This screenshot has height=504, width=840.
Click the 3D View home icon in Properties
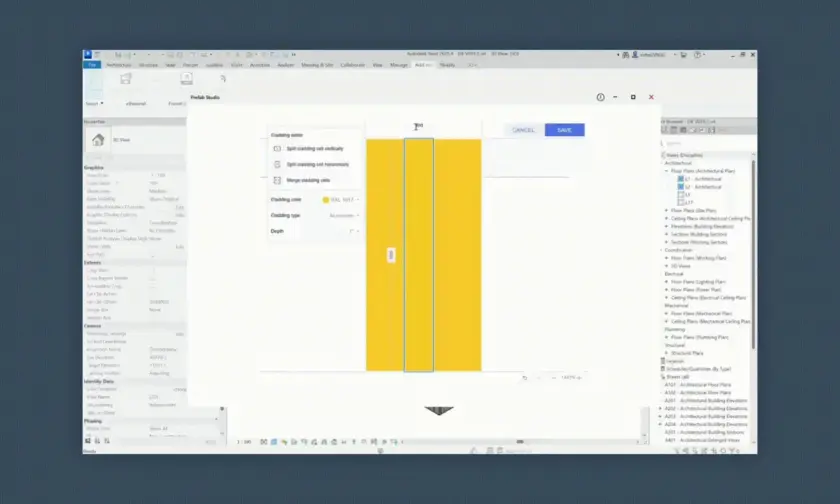pyautogui.click(x=98, y=140)
